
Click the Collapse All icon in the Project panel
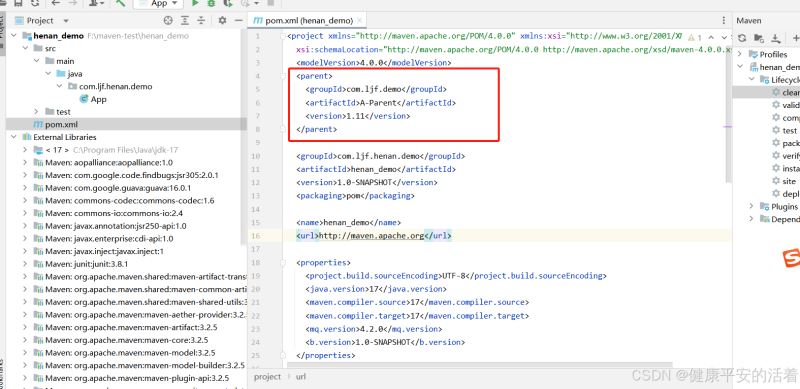pyautogui.click(x=201, y=20)
